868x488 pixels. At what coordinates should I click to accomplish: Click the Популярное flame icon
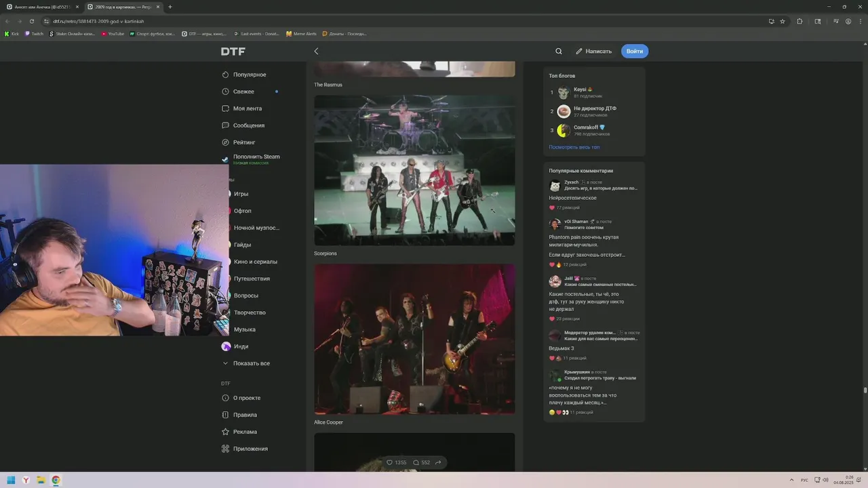coord(226,75)
